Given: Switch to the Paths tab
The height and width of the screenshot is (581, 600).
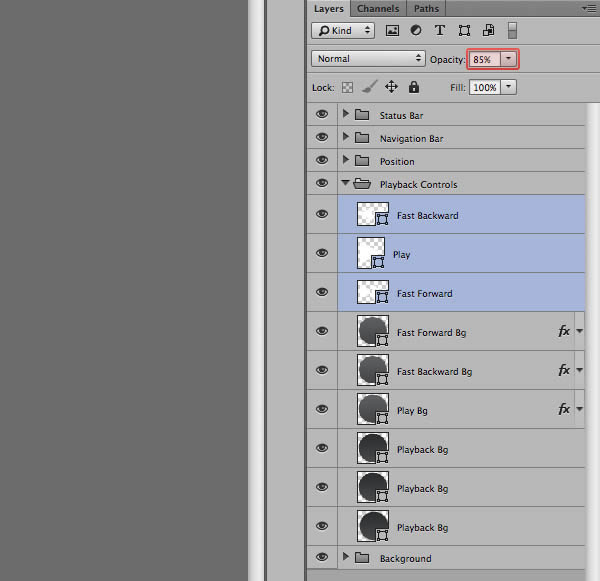Looking at the screenshot, I should pyautogui.click(x=426, y=8).
